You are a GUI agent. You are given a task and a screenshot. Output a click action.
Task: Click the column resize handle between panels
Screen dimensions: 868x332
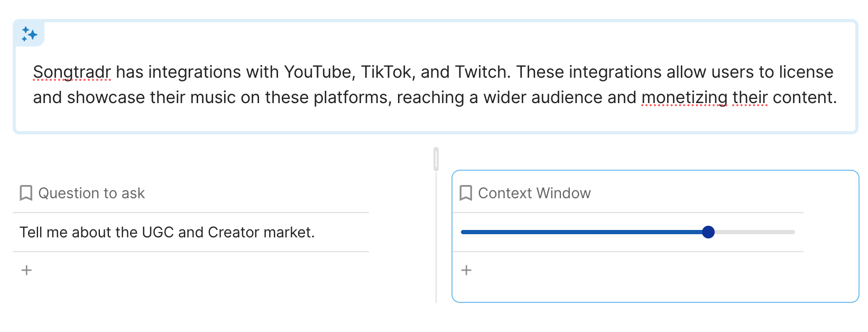(436, 159)
